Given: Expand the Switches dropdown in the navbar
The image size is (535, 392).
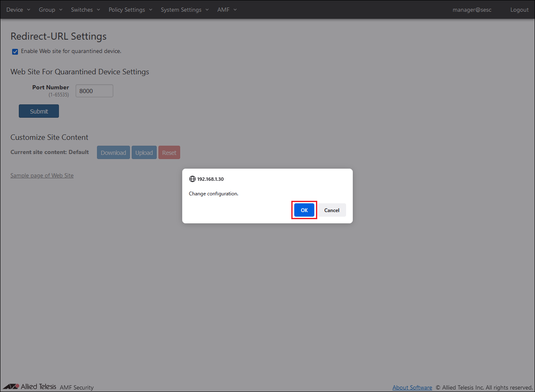Looking at the screenshot, I should pyautogui.click(x=86, y=10).
